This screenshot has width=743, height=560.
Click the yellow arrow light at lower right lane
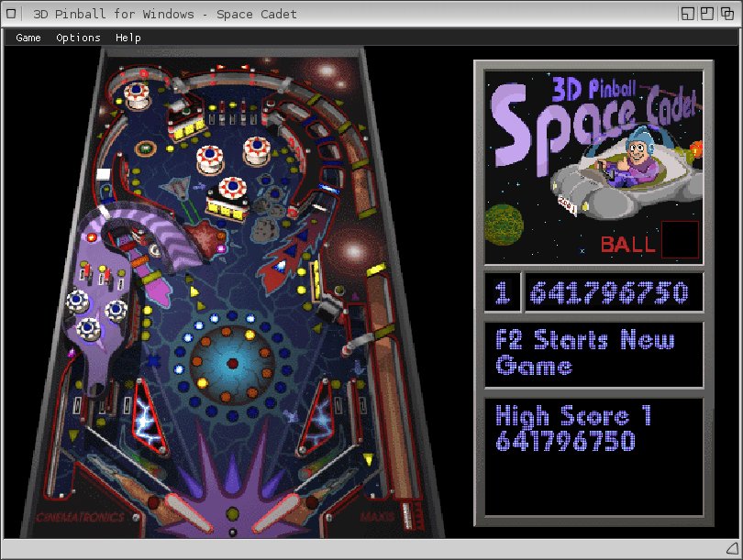(x=368, y=458)
